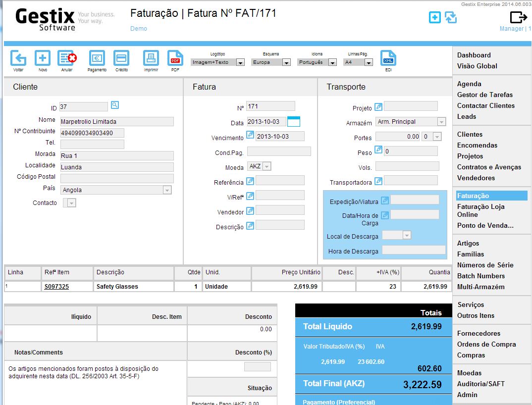Open Ponto de Venda in the sidebar
532x405 pixels.
485,226
